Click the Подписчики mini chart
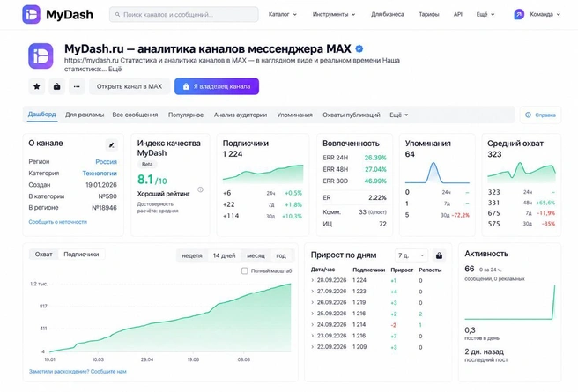The height and width of the screenshot is (392, 578). point(263,174)
